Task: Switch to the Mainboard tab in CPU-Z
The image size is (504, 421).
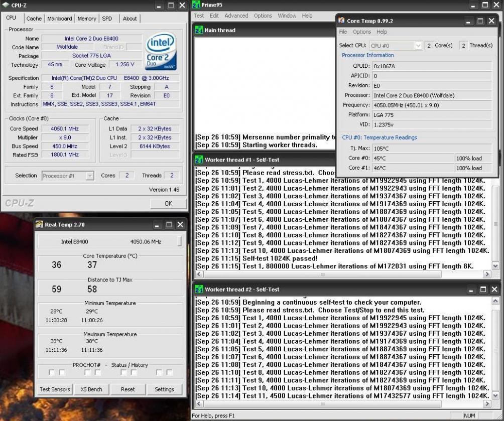Action: pos(59,19)
